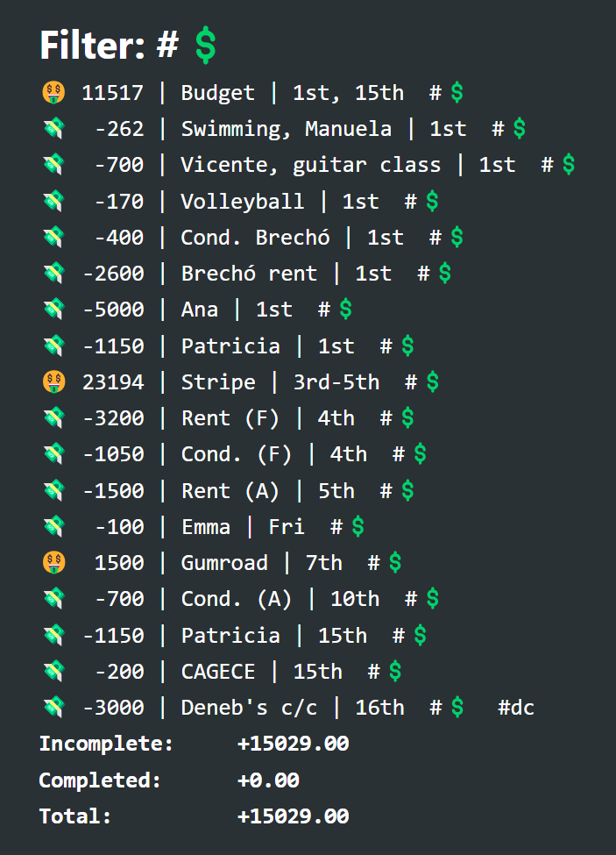
Task: Click the green dollar sign in Filter heading
Action: coord(205,45)
